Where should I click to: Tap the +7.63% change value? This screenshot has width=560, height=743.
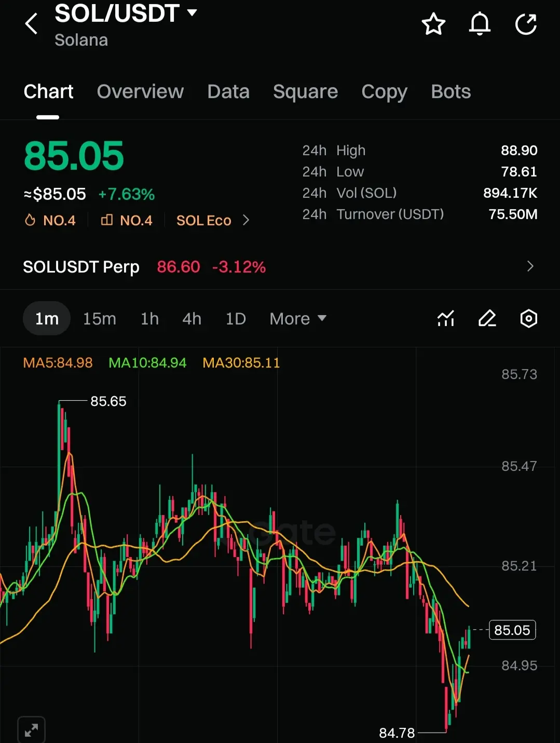[x=127, y=194]
